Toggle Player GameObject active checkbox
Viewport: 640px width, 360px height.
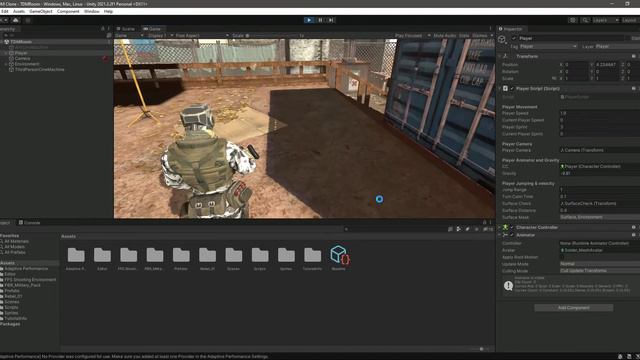pos(514,38)
